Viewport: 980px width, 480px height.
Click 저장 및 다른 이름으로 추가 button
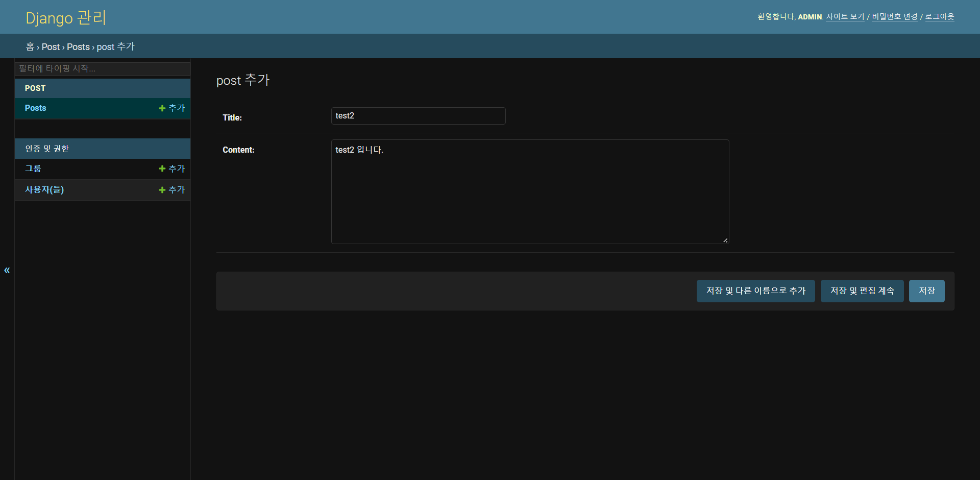(x=756, y=291)
